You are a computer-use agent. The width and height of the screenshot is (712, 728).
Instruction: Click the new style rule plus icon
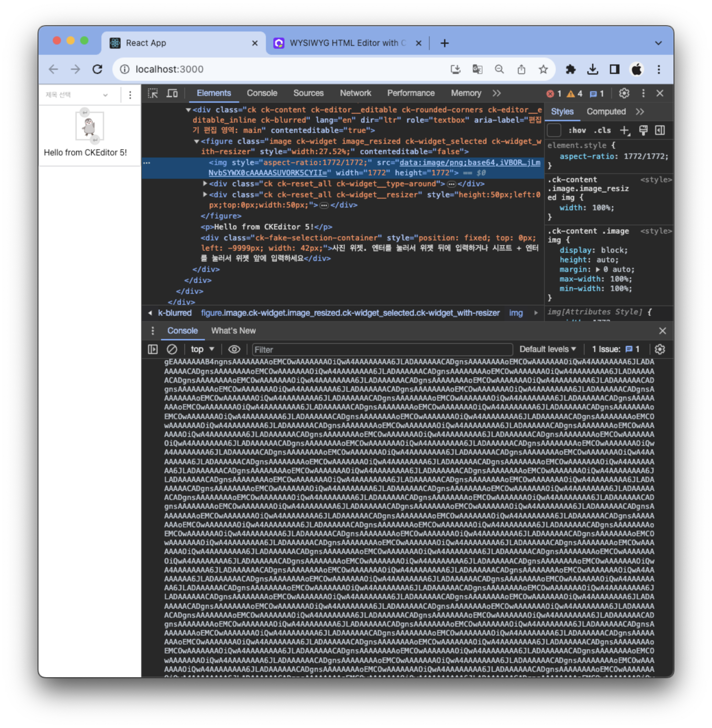(624, 130)
